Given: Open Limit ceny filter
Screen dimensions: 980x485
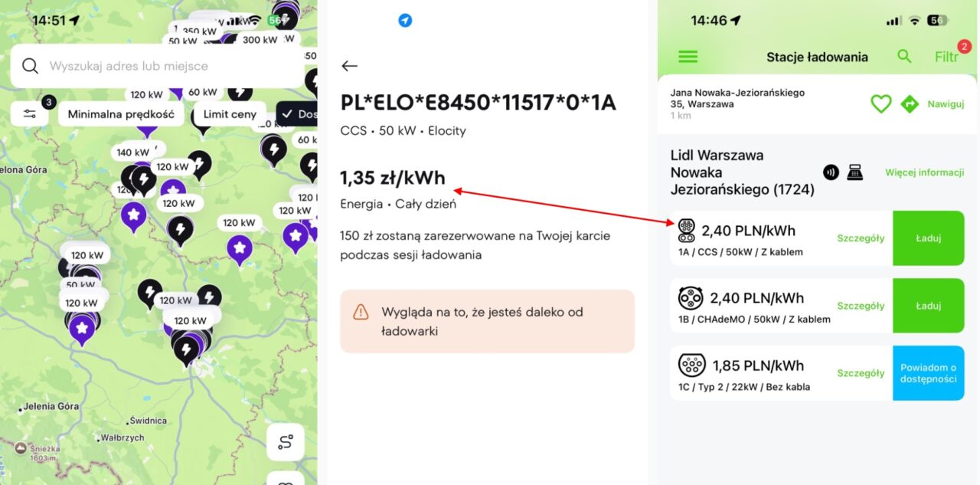Looking at the screenshot, I should click(230, 114).
